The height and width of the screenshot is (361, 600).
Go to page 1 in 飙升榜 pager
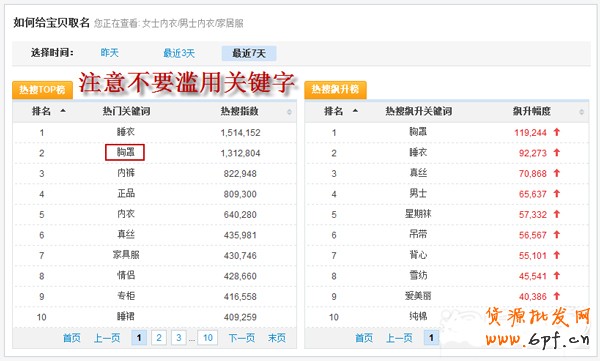[431, 338]
